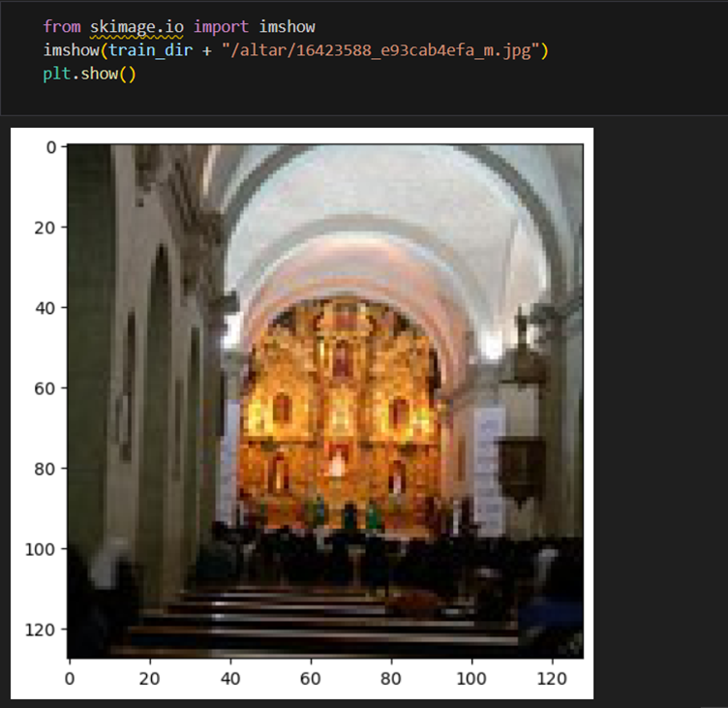Image resolution: width=728 pixels, height=708 pixels.
Task: Click the blank line below plt.show()
Action: point(362,97)
